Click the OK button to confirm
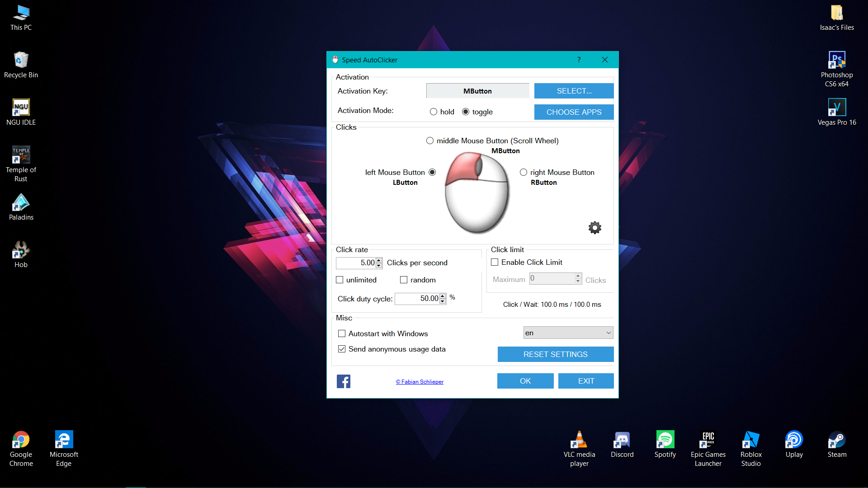Screen dimensions: 868x488 point(525,381)
